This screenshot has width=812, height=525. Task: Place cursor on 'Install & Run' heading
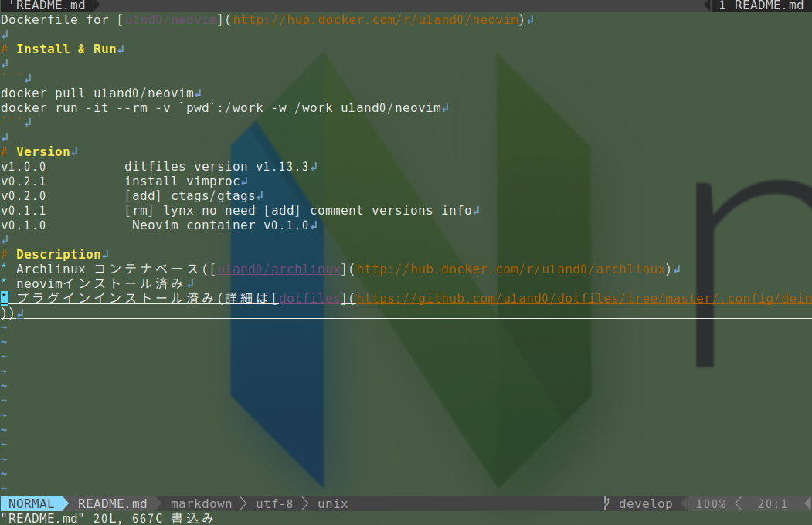pos(66,49)
